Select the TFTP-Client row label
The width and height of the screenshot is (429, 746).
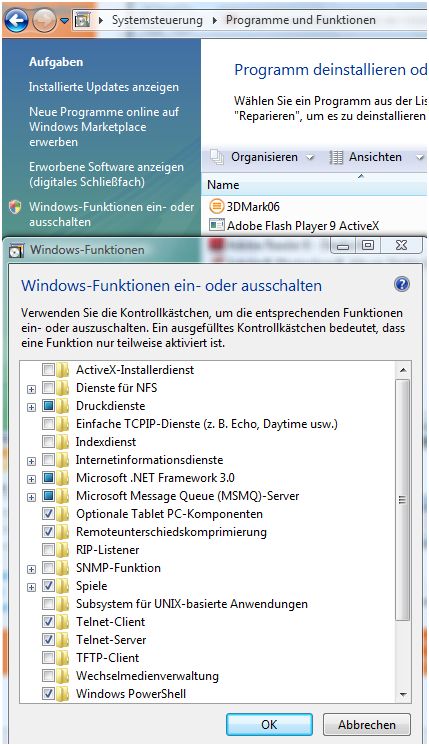(x=107, y=658)
